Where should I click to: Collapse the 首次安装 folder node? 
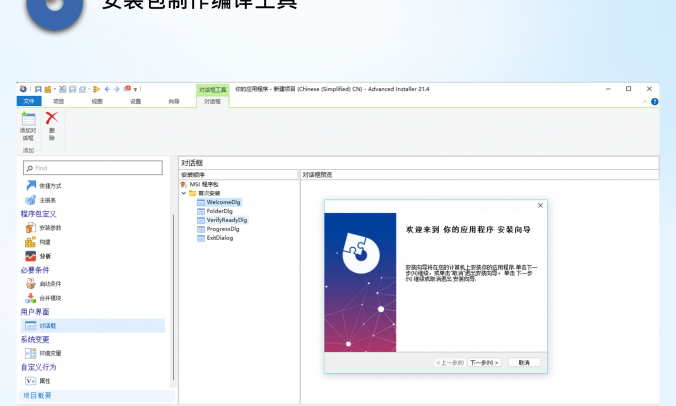[x=184, y=193]
